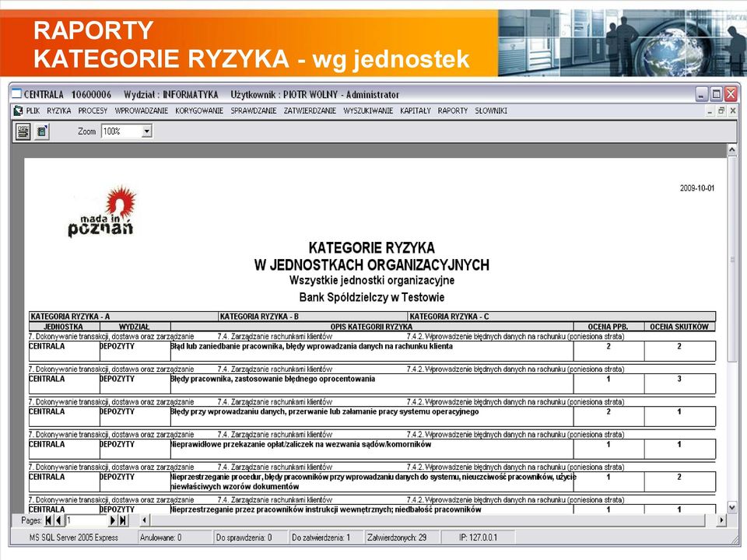Click the JEDNOSTKA column header
Viewport: 747px width, 560px height.
pos(63,327)
